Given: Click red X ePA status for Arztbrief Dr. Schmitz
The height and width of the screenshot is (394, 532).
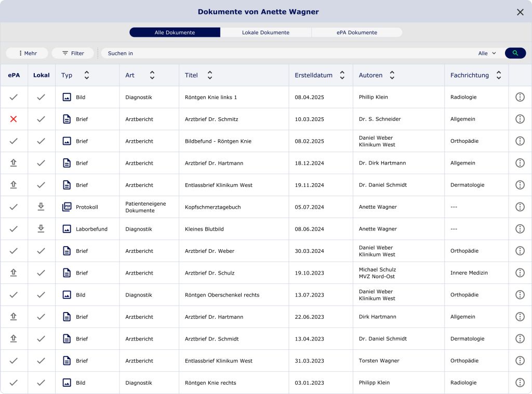Looking at the screenshot, I should click(x=14, y=119).
